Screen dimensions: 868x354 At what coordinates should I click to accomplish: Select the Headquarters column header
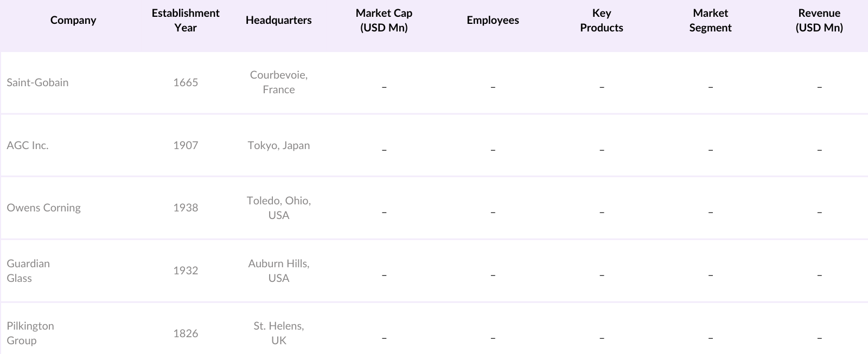(278, 20)
